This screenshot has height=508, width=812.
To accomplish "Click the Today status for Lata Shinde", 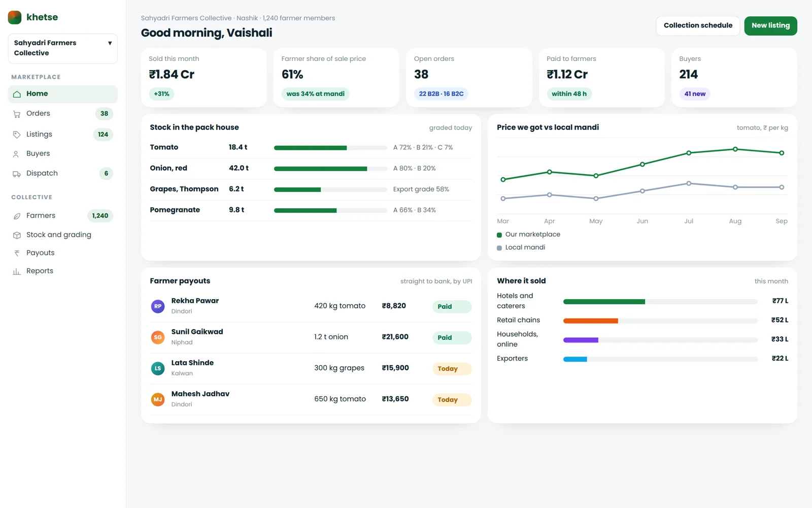I will pos(452,369).
